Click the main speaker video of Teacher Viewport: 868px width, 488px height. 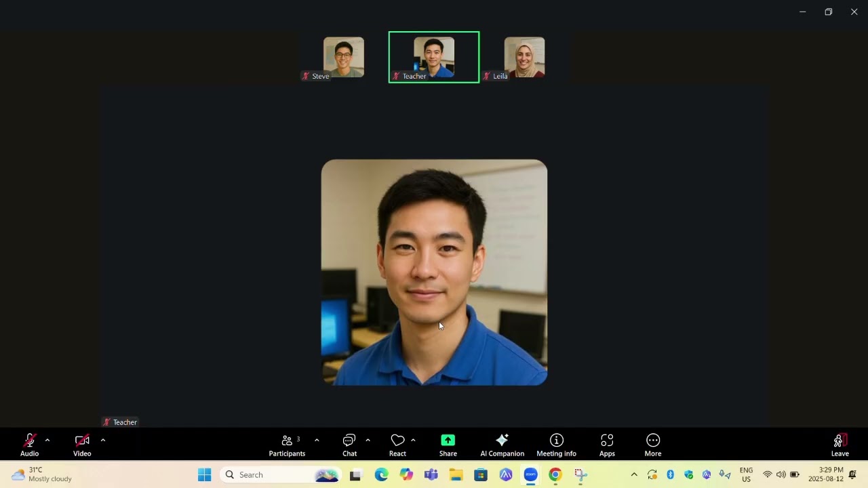tap(434, 272)
